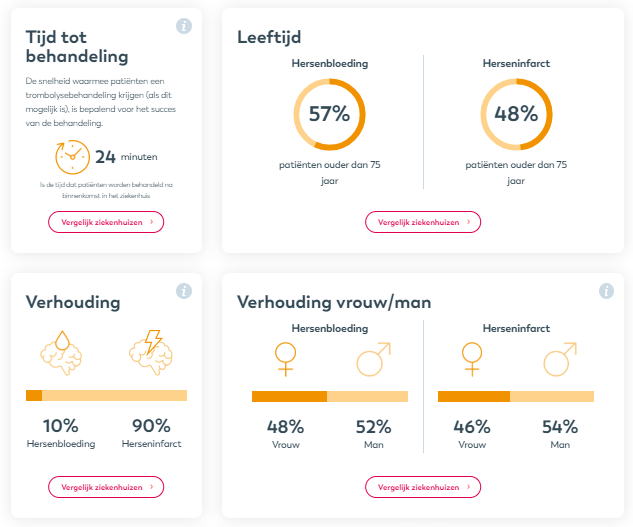633x527 pixels.
Task: Click the Leeftijd card heading
Action: pyautogui.click(x=269, y=38)
